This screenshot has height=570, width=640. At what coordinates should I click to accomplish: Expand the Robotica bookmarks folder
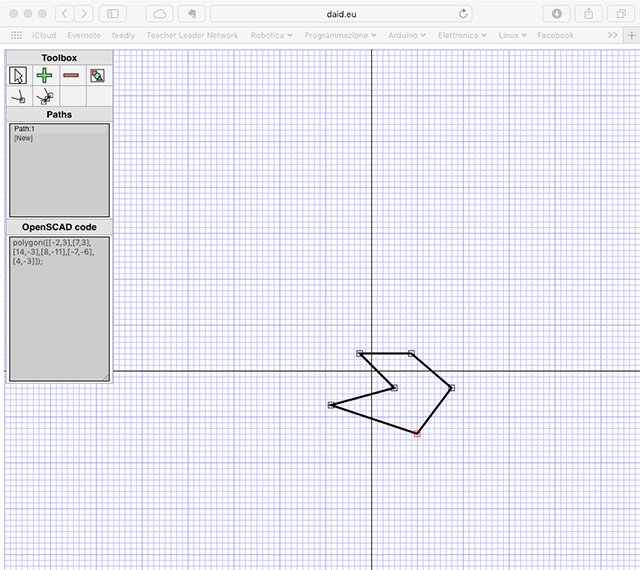tap(272, 35)
